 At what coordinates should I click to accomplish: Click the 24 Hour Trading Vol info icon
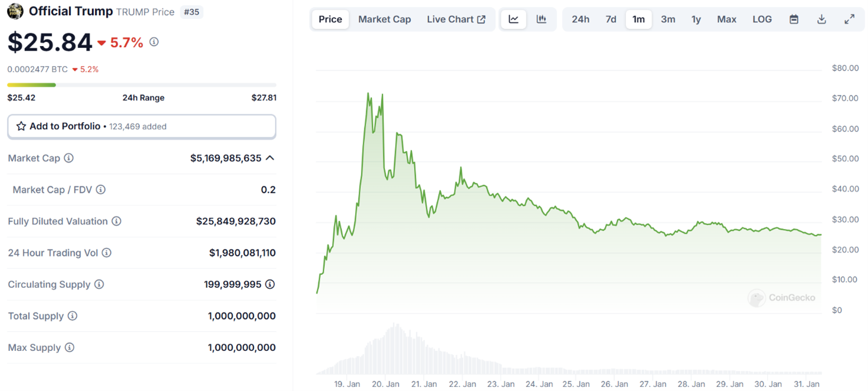coord(107,253)
